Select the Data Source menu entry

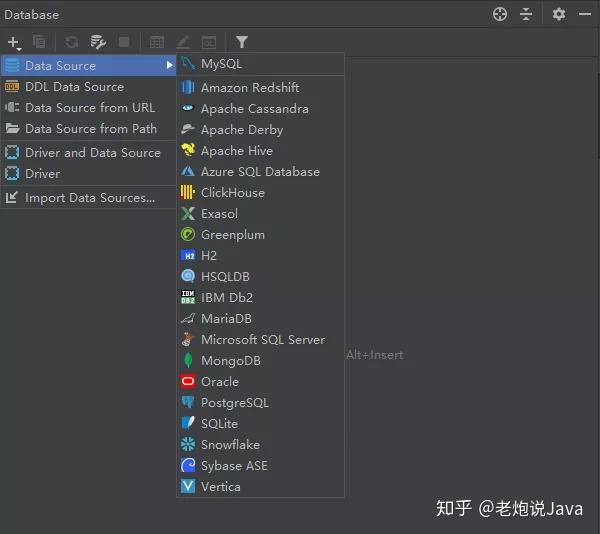coord(88,65)
